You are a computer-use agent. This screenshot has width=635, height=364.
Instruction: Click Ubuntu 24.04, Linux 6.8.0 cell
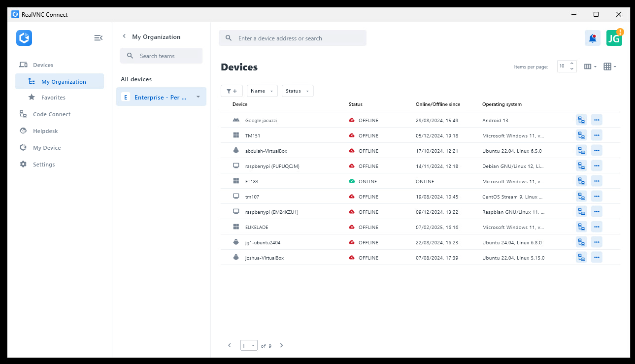[x=512, y=242]
